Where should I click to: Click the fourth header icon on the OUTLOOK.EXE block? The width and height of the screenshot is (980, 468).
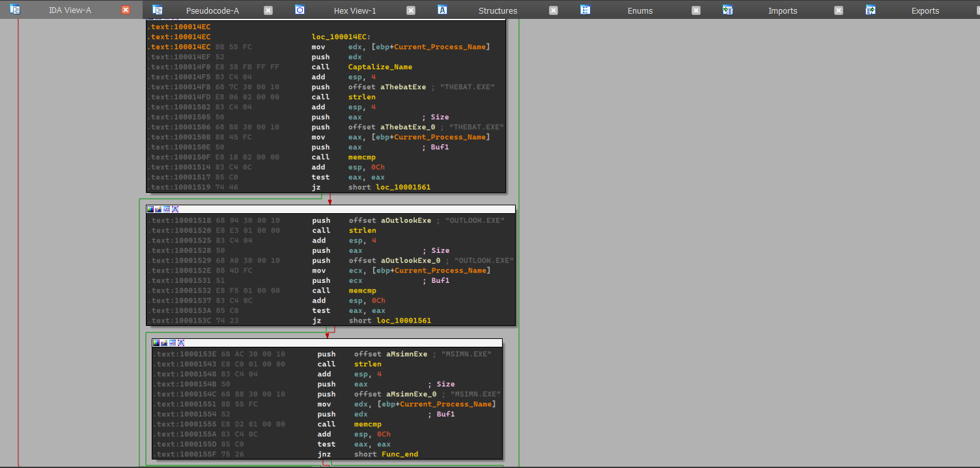coord(175,209)
